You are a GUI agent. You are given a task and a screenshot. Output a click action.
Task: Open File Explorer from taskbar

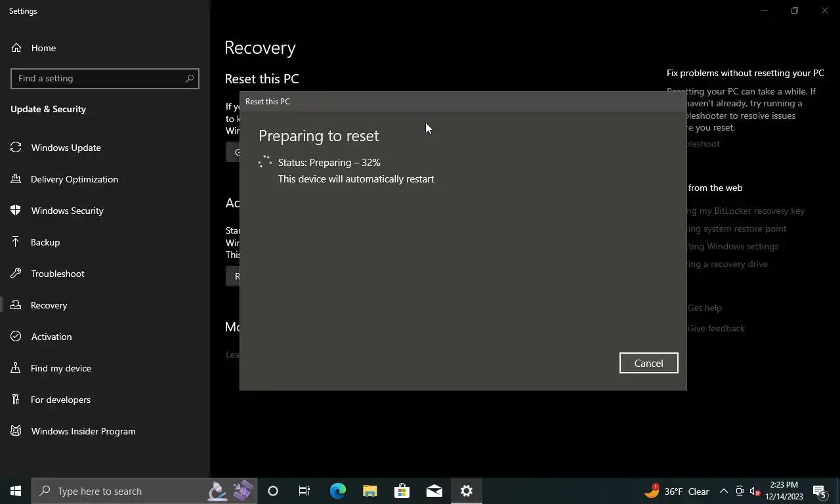point(369,491)
